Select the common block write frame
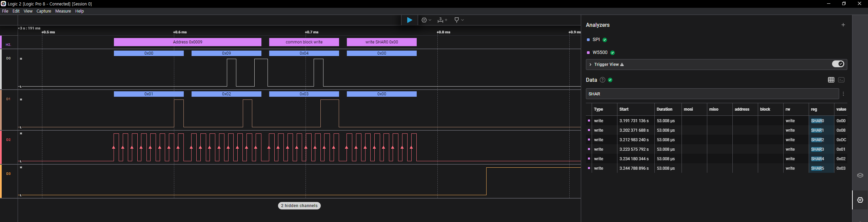This screenshot has height=222, width=868. coord(304,42)
